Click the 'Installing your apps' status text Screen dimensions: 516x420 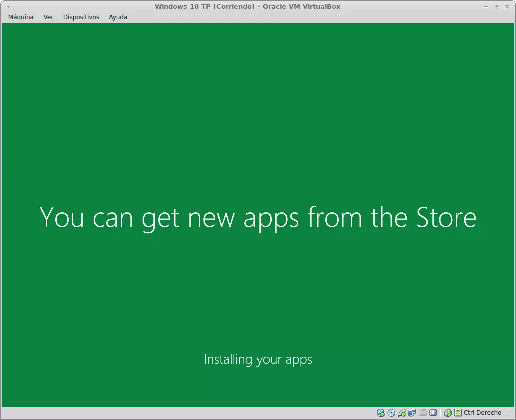tap(258, 359)
